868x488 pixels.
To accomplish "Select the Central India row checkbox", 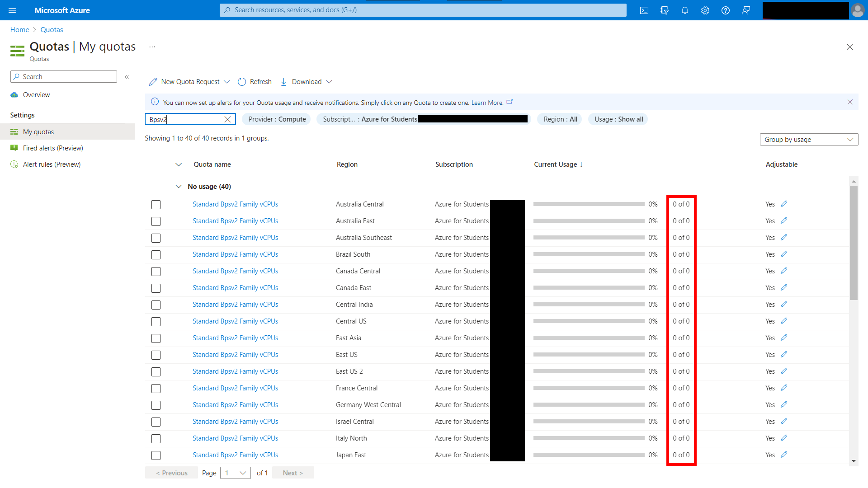I will point(156,305).
